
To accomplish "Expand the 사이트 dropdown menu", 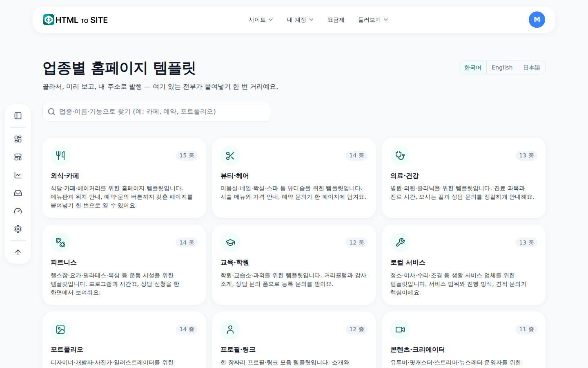I will tap(261, 20).
